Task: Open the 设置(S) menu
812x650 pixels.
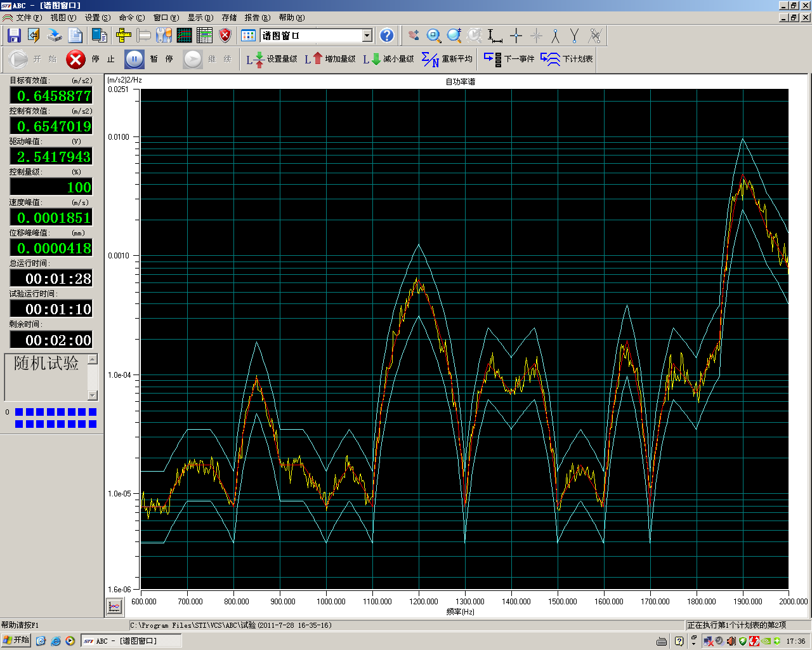Action: click(x=97, y=18)
